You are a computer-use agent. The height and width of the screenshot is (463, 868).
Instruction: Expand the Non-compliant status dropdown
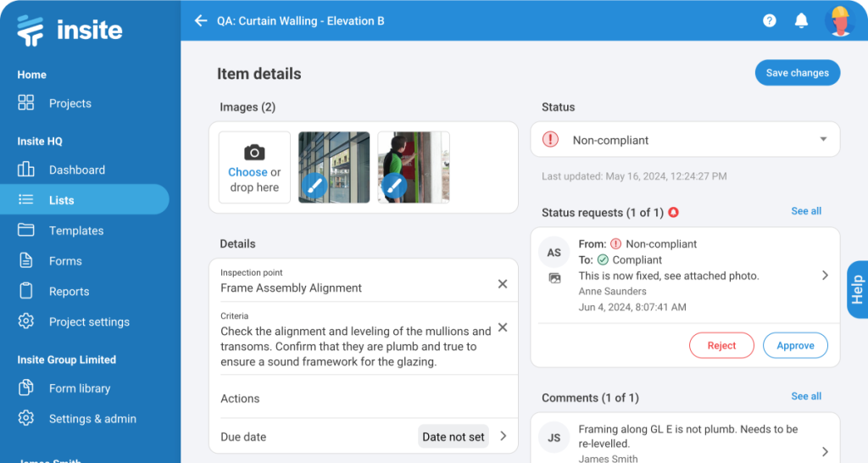[822, 140]
